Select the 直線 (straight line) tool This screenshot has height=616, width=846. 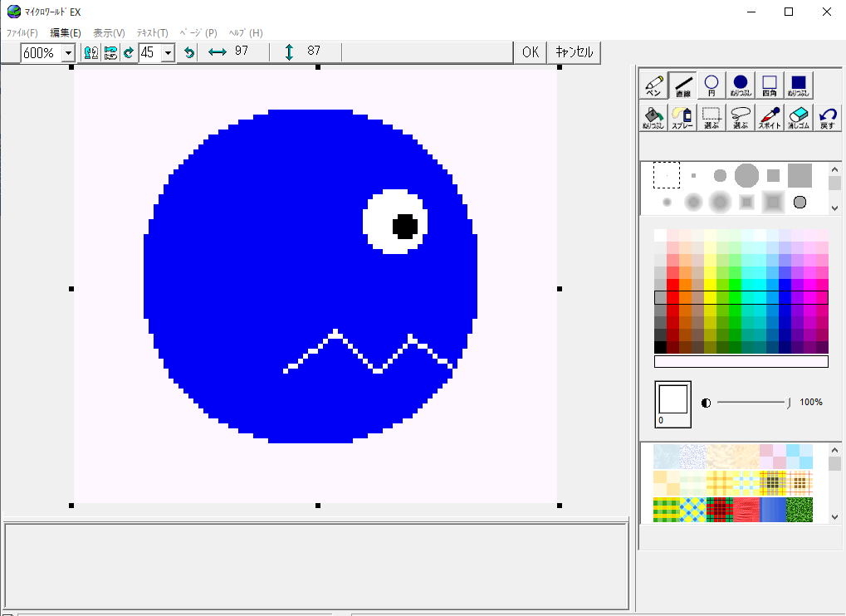(682, 86)
